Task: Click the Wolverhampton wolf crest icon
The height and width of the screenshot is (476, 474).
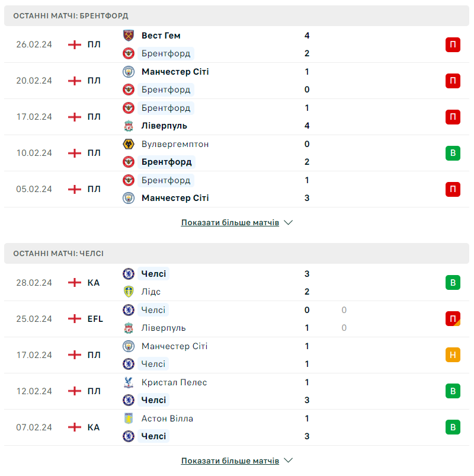Action: coord(129,144)
